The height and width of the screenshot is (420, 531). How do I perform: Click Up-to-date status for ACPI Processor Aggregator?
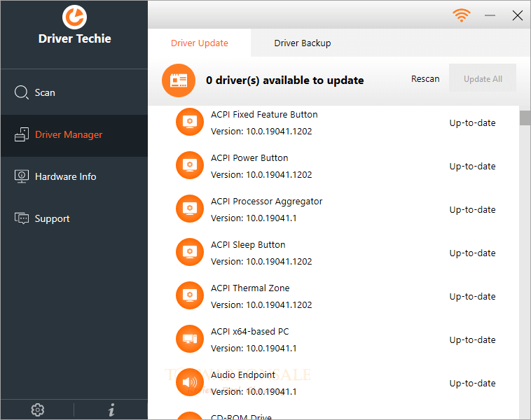pos(472,209)
